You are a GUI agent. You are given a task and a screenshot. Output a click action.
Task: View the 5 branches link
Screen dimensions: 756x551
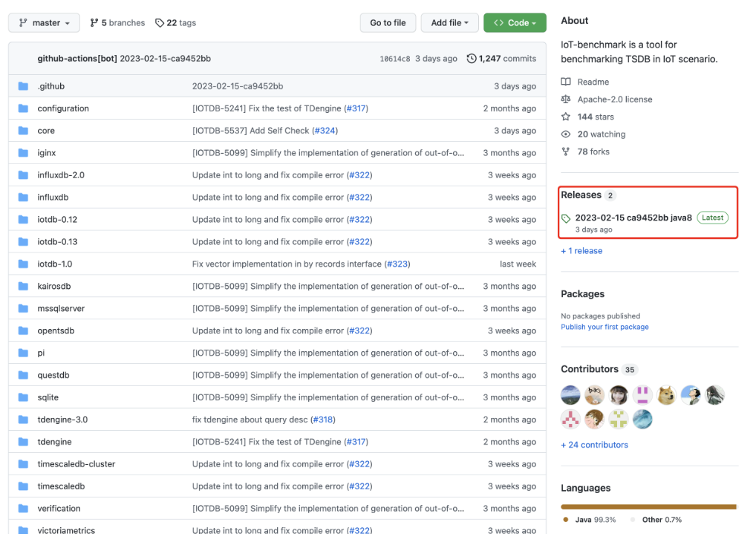[117, 23]
